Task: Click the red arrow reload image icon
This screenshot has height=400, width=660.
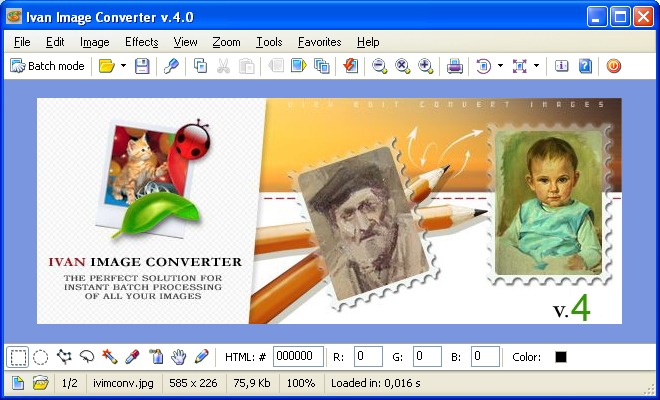Action: (351, 66)
